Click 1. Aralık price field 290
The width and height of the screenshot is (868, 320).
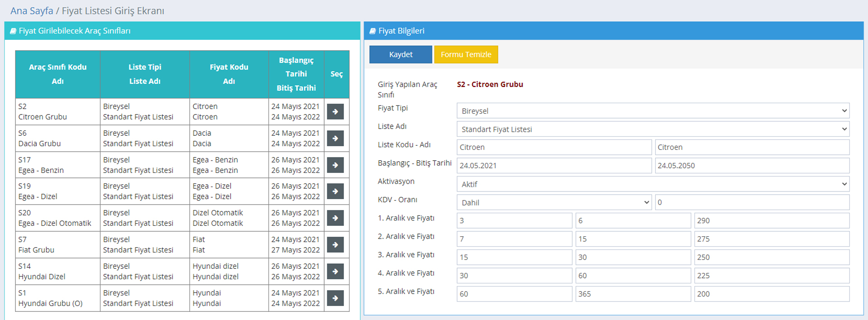[772, 220]
